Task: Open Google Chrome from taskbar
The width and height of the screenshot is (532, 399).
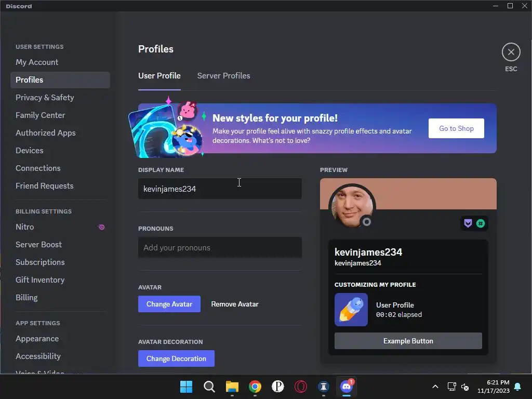Action: [255, 387]
